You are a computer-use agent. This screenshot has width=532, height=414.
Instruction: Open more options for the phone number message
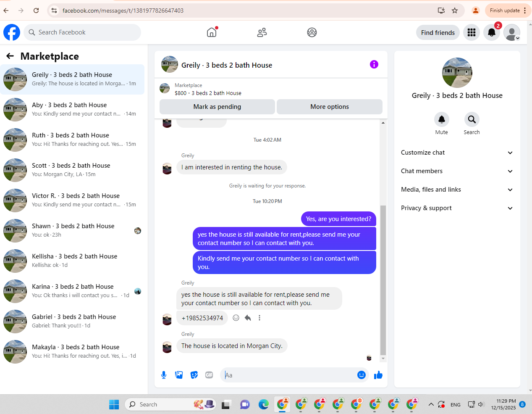[259, 318]
